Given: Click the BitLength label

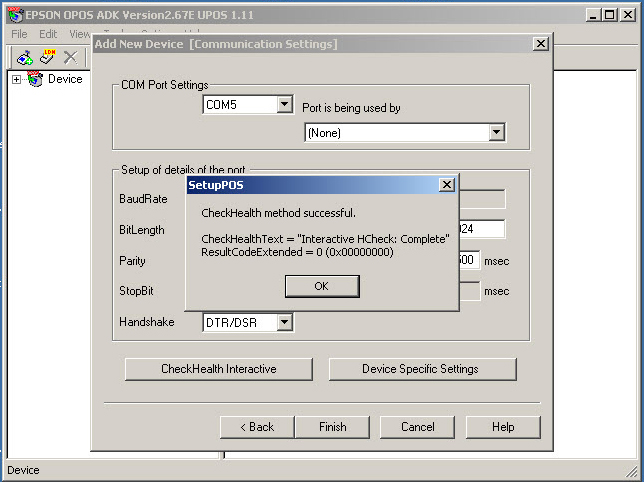Looking at the screenshot, I should [142, 230].
